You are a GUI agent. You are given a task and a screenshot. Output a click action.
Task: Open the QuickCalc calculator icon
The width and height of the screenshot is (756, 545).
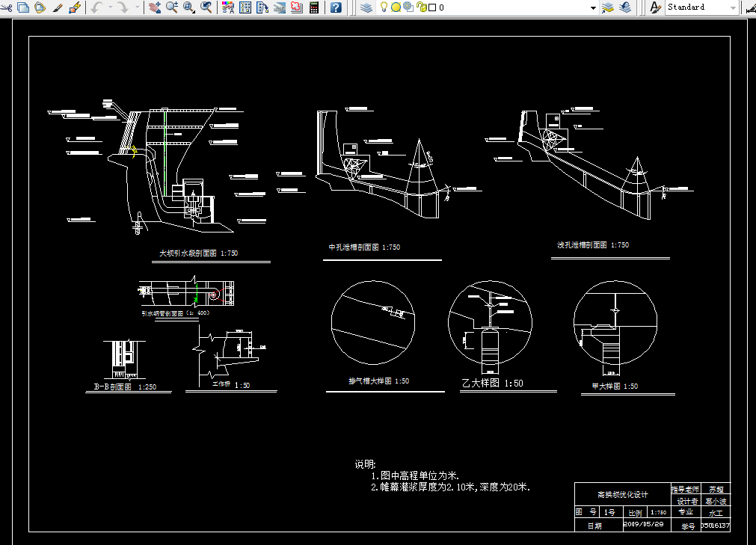[314, 7]
